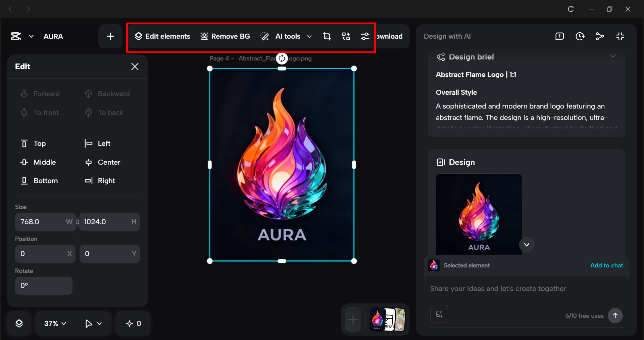This screenshot has width=644, height=340.
Task: Attach an image in the chat box
Action: tap(439, 314)
